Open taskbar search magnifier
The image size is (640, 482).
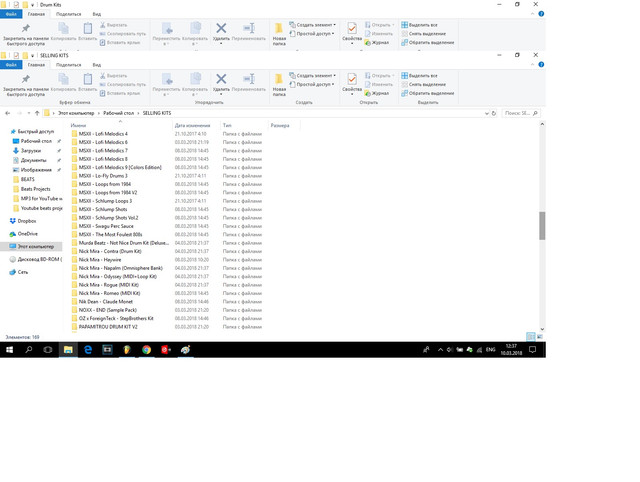tap(29, 350)
